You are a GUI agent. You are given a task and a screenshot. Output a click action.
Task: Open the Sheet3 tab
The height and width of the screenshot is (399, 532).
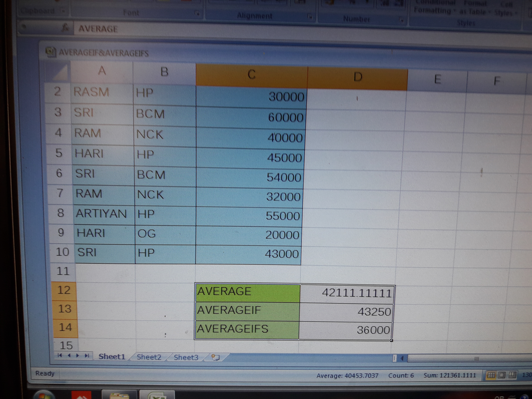pos(186,357)
